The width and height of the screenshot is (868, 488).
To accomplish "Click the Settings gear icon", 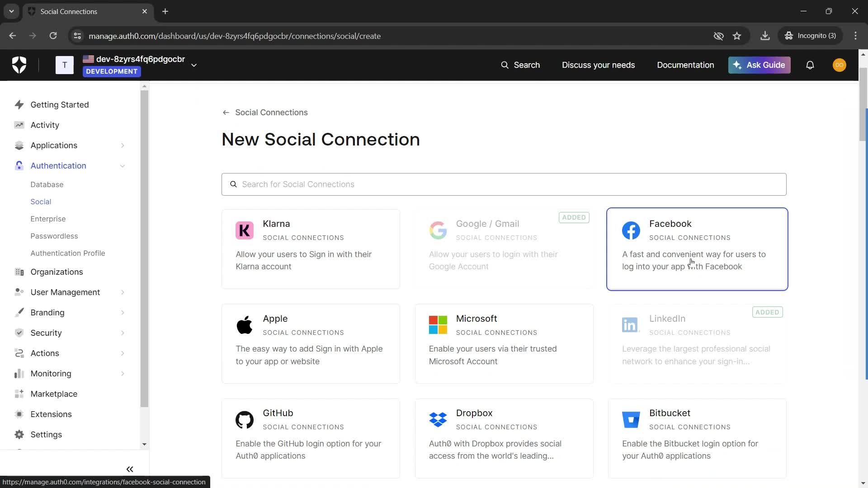I will pyautogui.click(x=19, y=435).
